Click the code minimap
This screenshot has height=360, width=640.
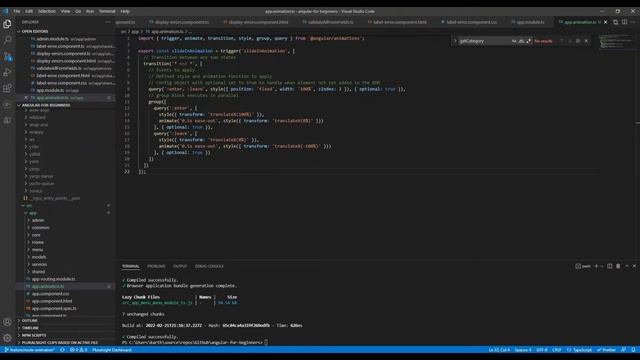pyautogui.click(x=616, y=42)
